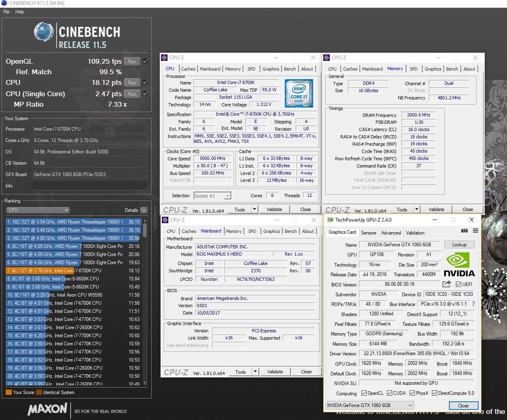
Task: Open Caches tab in top-left CPU-Z
Action: coord(188,69)
